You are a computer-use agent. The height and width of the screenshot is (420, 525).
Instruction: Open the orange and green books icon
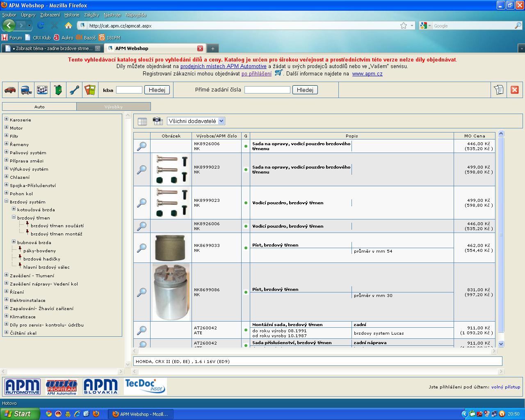90,90
